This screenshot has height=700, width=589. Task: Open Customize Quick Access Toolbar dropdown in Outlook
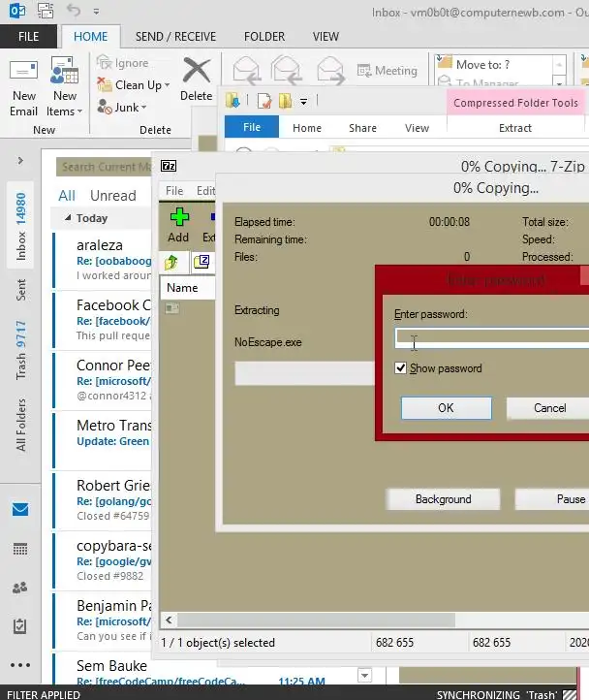96,12
